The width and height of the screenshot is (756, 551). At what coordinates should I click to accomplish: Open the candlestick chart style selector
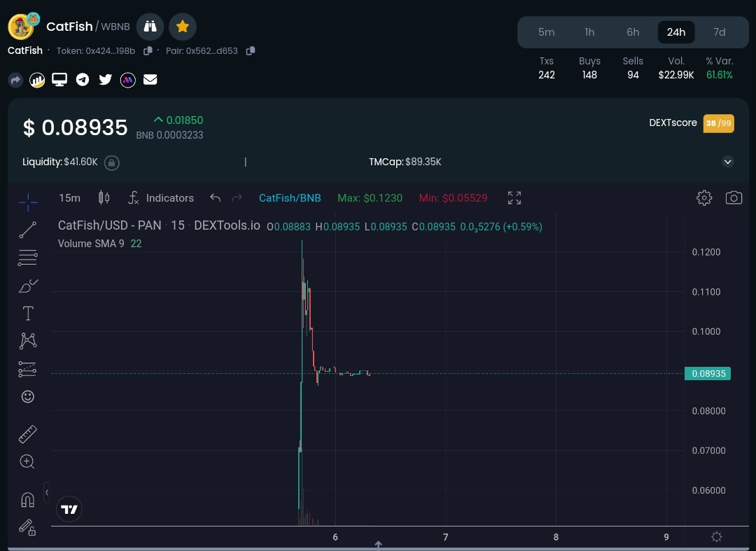[104, 197]
